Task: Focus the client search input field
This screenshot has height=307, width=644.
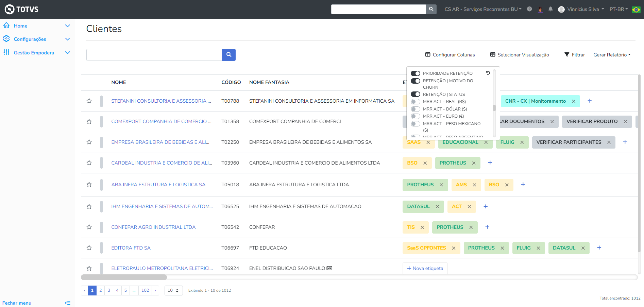Action: [154, 55]
